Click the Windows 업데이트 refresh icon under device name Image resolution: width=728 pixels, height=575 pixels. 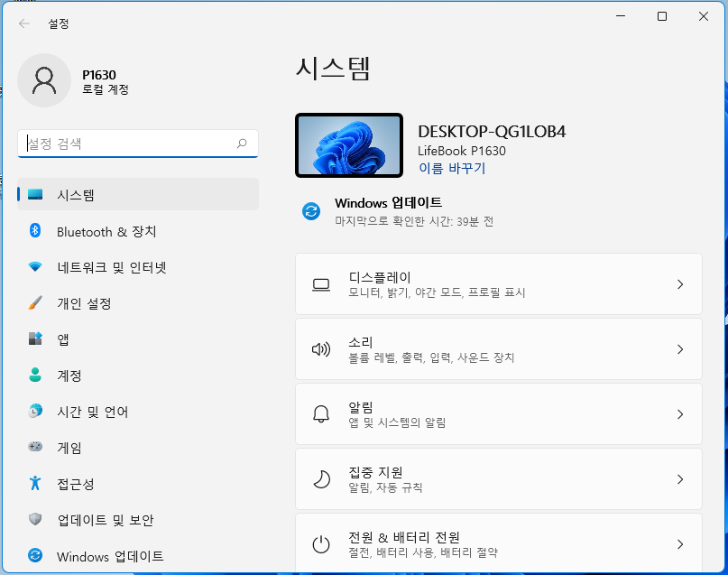pyautogui.click(x=311, y=211)
